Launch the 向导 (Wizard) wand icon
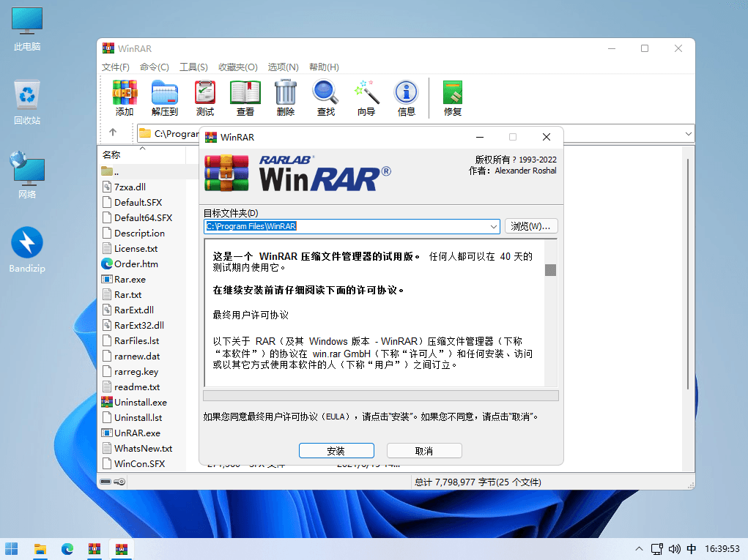This screenshot has width=748, height=560. (x=366, y=98)
